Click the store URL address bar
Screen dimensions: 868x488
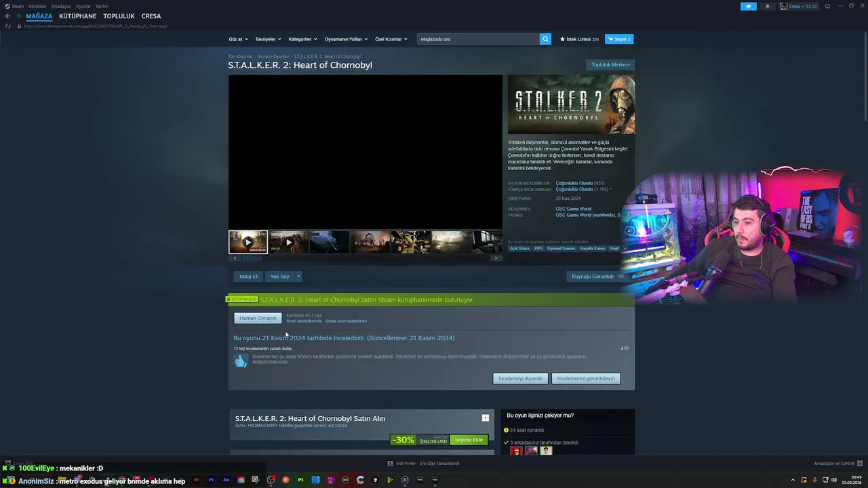(x=95, y=26)
